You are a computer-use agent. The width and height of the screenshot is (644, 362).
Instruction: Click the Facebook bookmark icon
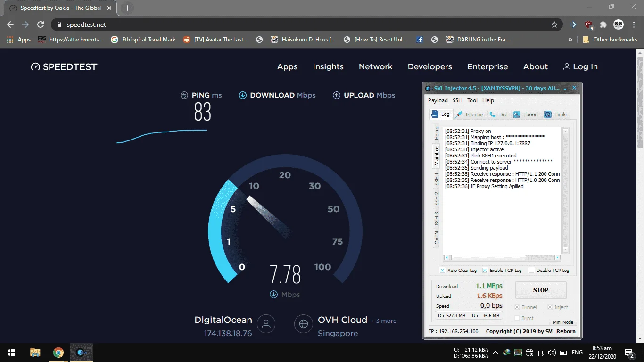pos(420,40)
